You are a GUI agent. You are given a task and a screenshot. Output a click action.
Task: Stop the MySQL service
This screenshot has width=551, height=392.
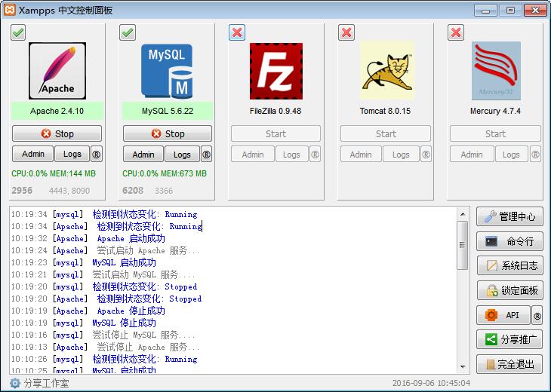coord(168,133)
